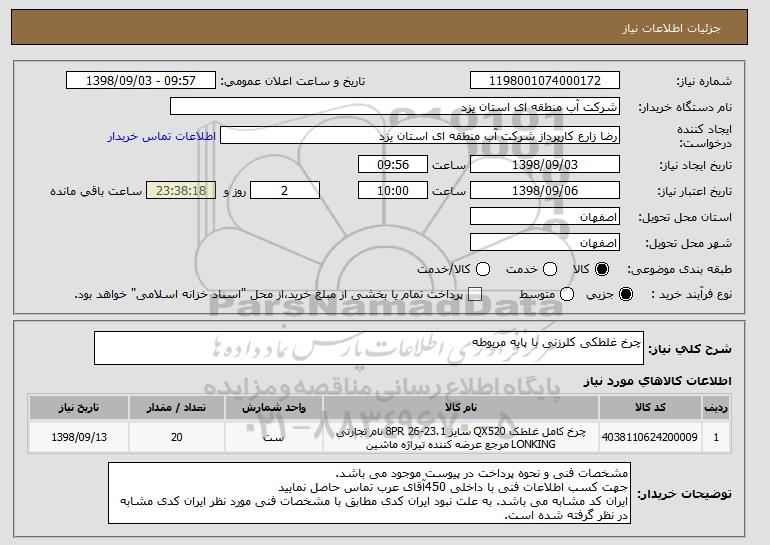Click the buyer notes text box

click(369, 493)
